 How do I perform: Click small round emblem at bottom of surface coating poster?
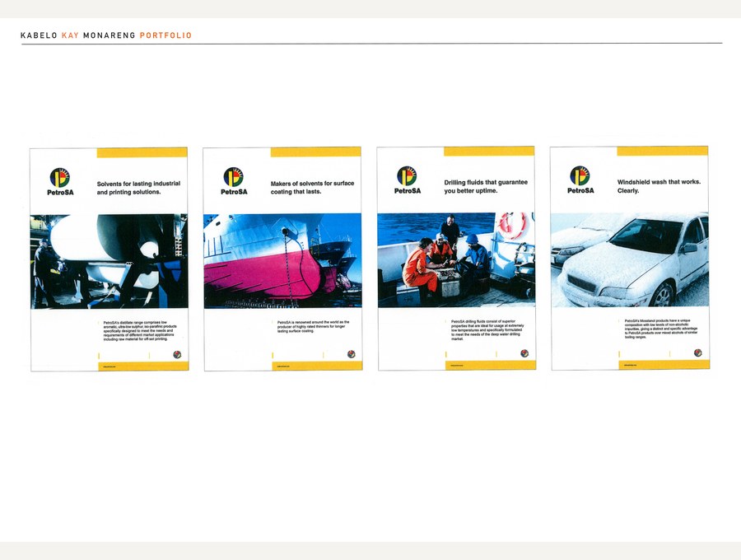pyautogui.click(x=351, y=354)
